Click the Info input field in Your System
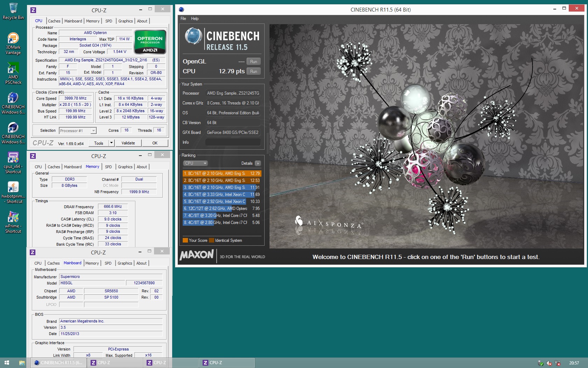588x368 pixels. (233, 142)
